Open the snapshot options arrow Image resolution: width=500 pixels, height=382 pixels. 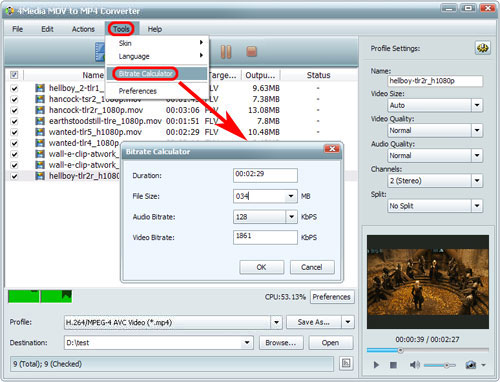click(483, 365)
